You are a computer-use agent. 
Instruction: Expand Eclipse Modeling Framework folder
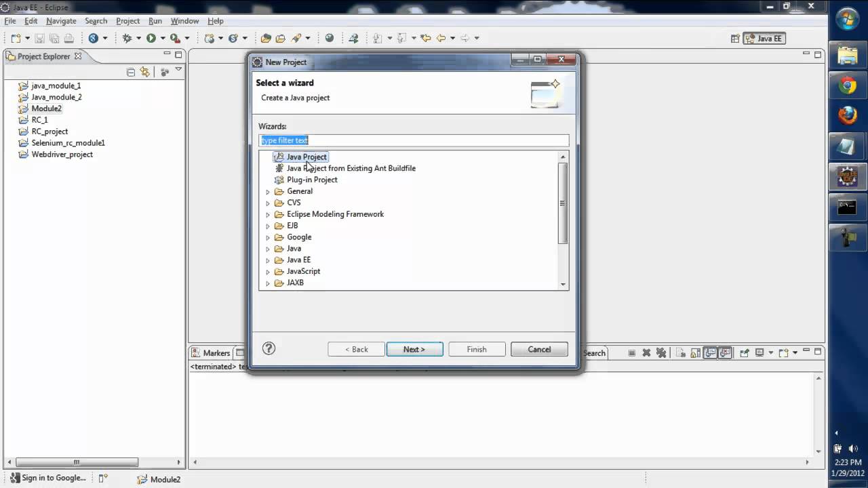tap(268, 215)
